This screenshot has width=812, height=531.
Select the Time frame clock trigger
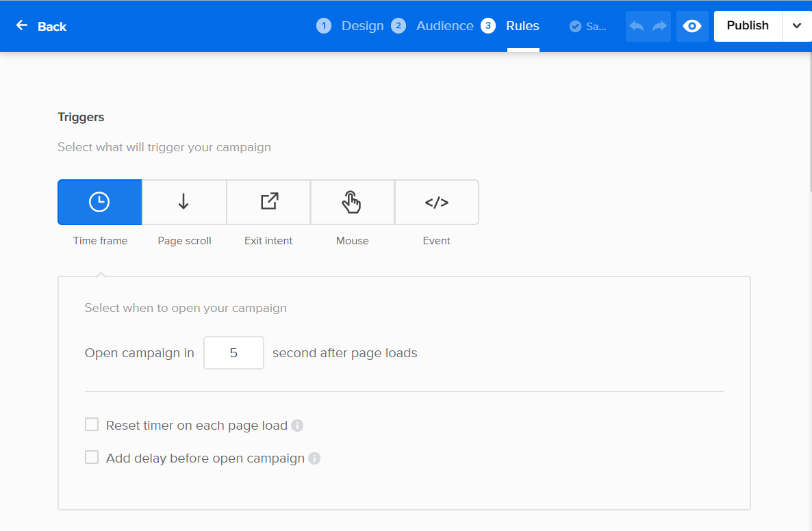(100, 203)
